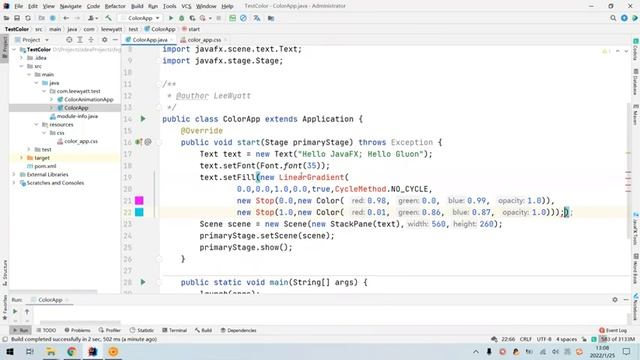Click the CRLF line separator in status bar
This screenshot has height=360, width=640.
click(x=526, y=339)
